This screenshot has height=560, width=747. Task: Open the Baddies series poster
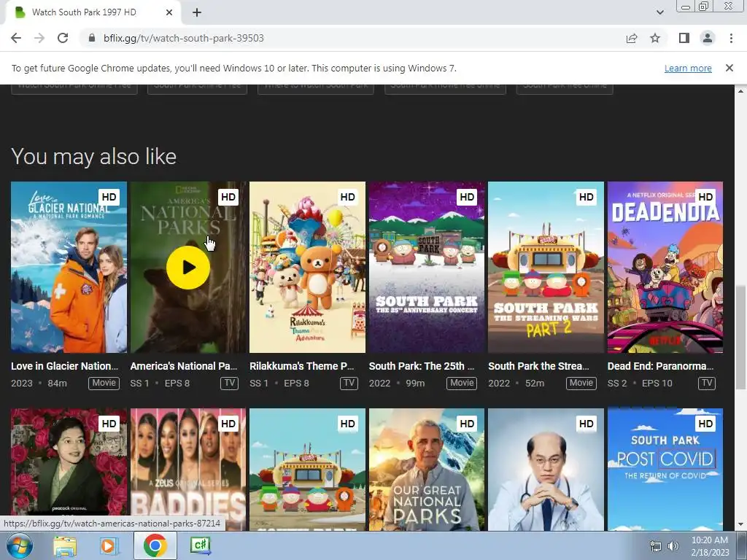188,469
